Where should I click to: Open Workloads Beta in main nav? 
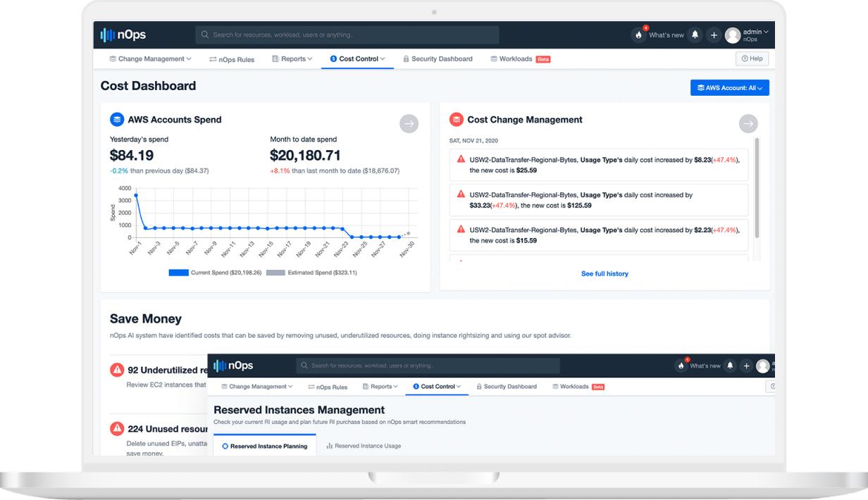coord(520,59)
